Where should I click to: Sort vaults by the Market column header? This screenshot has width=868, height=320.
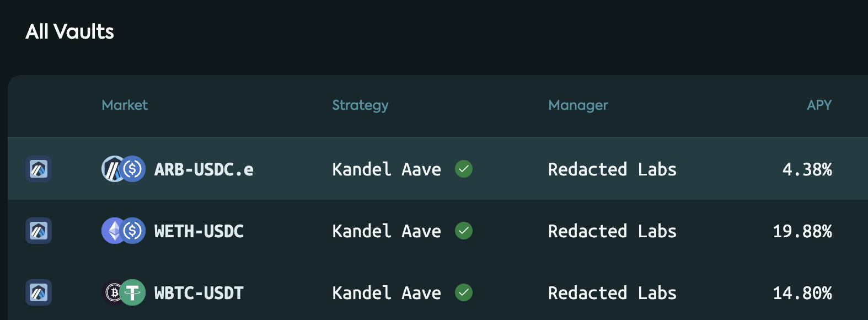125,105
